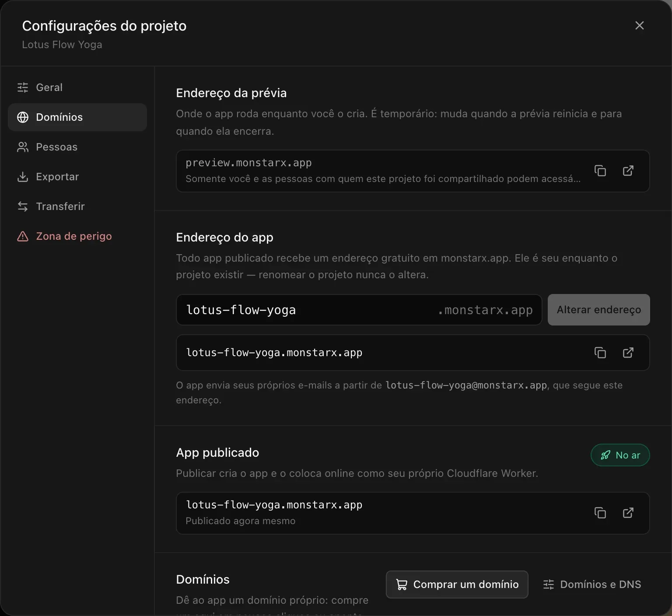
Task: Open Zona de perigo settings
Action: click(x=77, y=236)
